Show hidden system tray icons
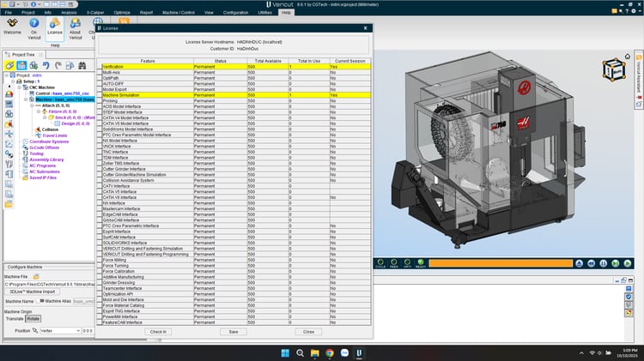This screenshot has height=361, width=644. coord(581,352)
